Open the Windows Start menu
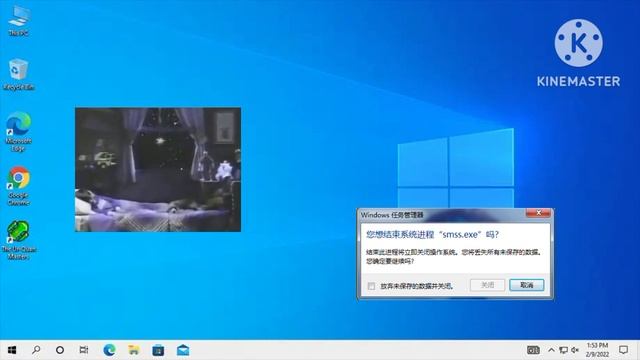Screen dimensions: 640x360 pos(12,350)
